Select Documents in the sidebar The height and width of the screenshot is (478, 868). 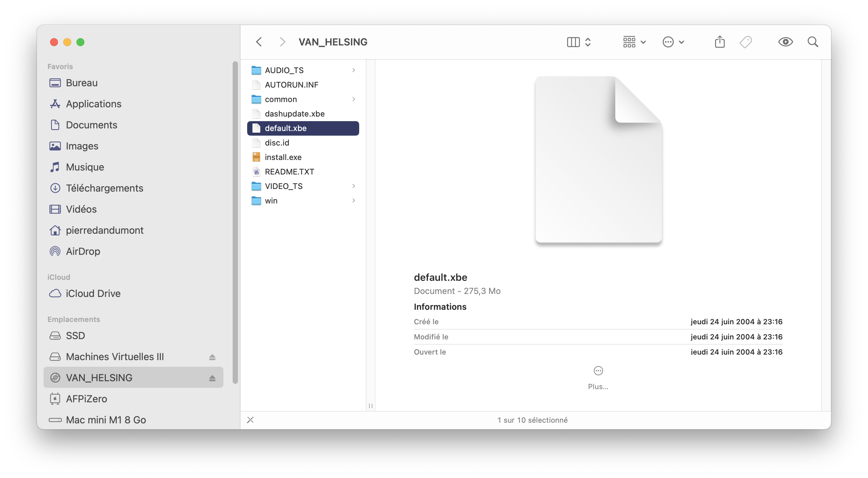point(133,125)
